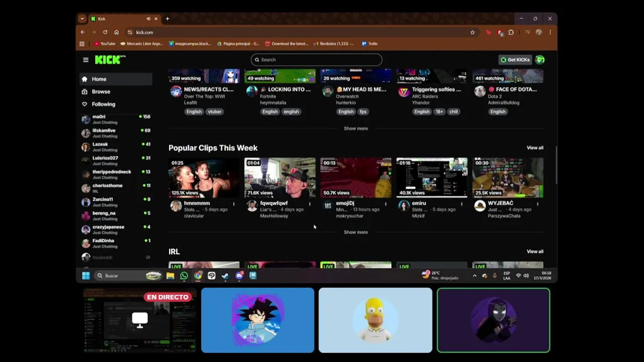Open File Explorer from the taskbar
Image resolution: width=644 pixels, height=362 pixels.
[170, 276]
